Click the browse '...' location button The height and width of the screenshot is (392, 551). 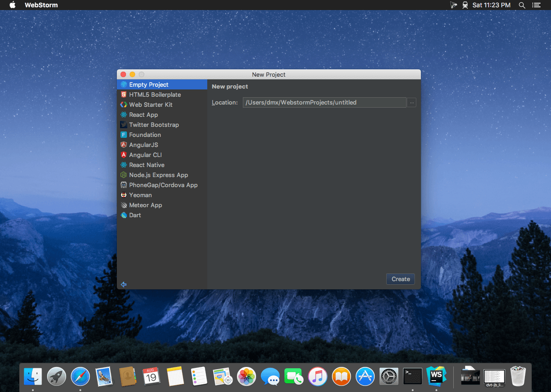pos(412,103)
